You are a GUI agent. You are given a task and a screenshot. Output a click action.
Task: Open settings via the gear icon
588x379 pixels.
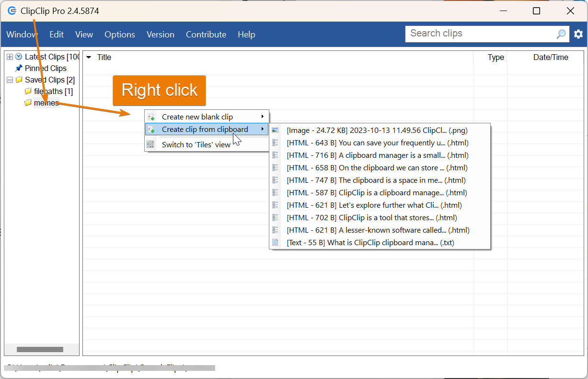point(578,34)
